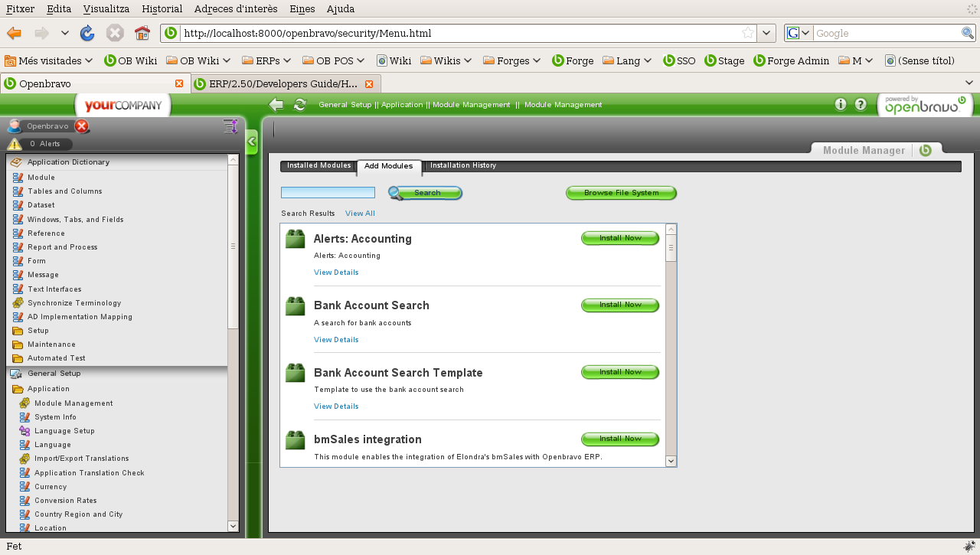Click the Bank Account Search Template module icon
The image size is (980, 555).
pos(296,373)
